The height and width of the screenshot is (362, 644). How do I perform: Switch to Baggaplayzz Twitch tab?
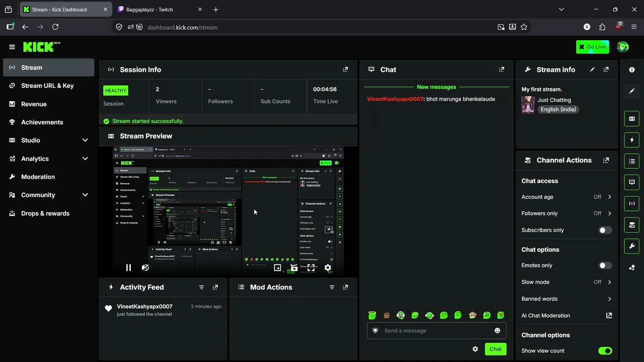click(x=159, y=9)
